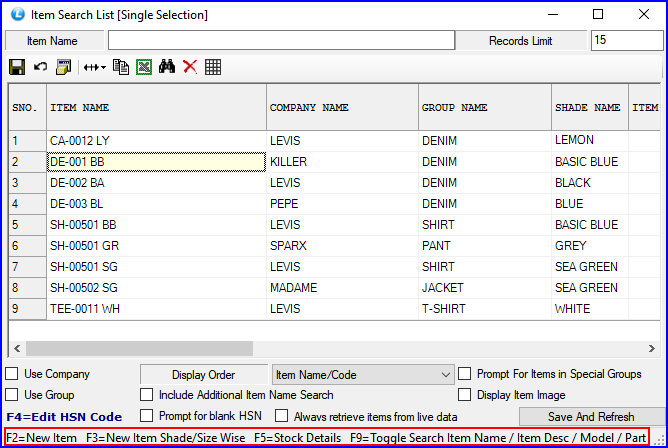Select item SH-00501 SG
Image resolution: width=668 pixels, height=448 pixels.
point(156,267)
